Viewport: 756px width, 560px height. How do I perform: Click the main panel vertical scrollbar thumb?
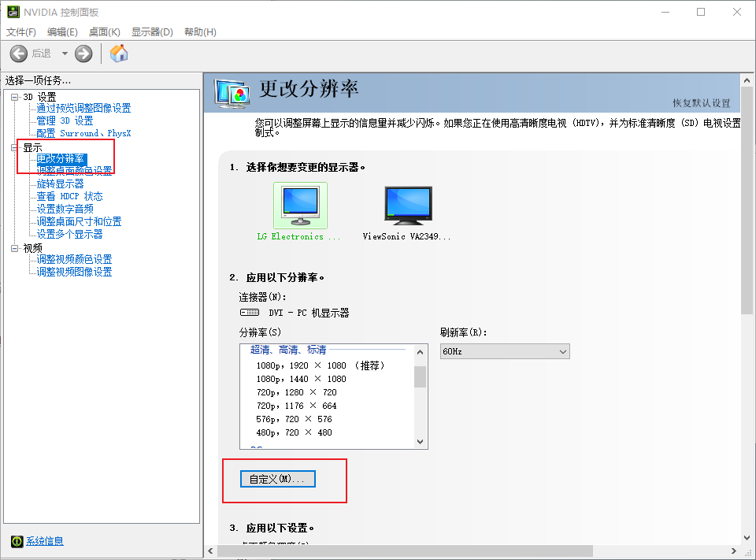click(747, 201)
